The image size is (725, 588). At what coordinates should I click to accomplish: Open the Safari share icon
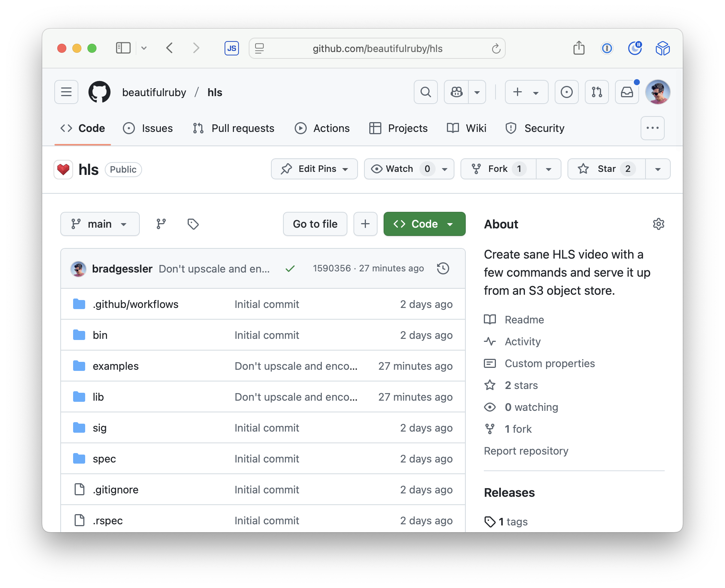tap(579, 48)
